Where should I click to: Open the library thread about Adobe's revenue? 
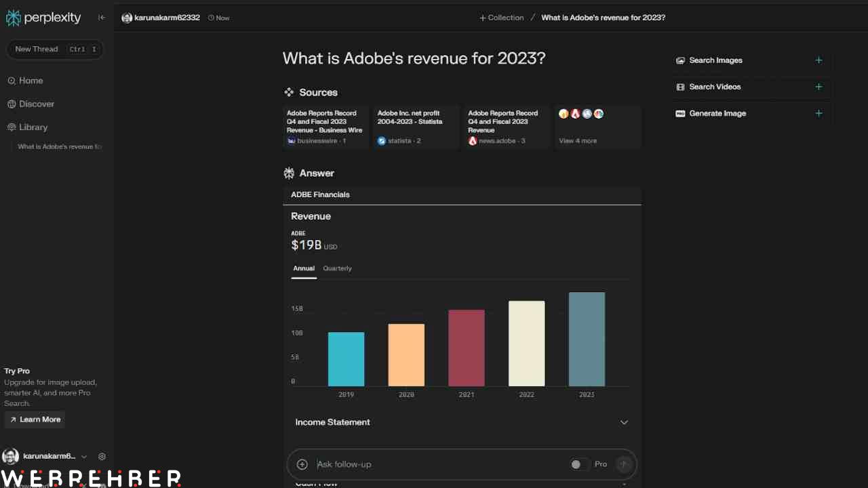60,146
